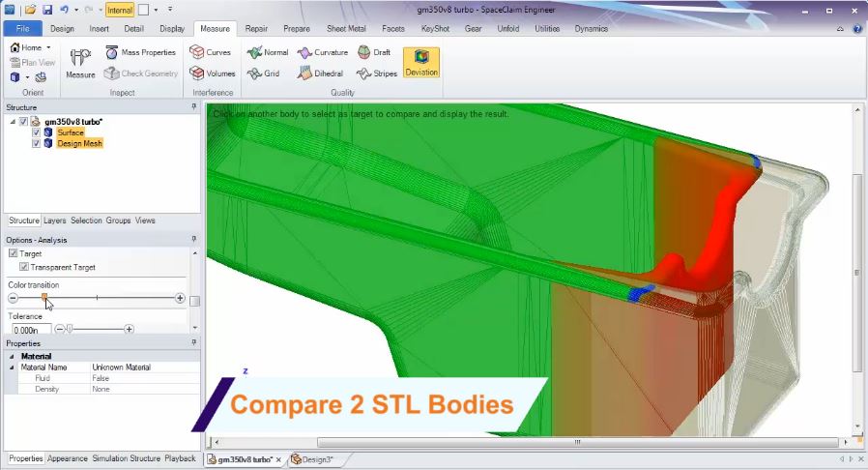This screenshot has height=470, width=868.
Task: Open the Layers panel tab
Action: (x=55, y=220)
